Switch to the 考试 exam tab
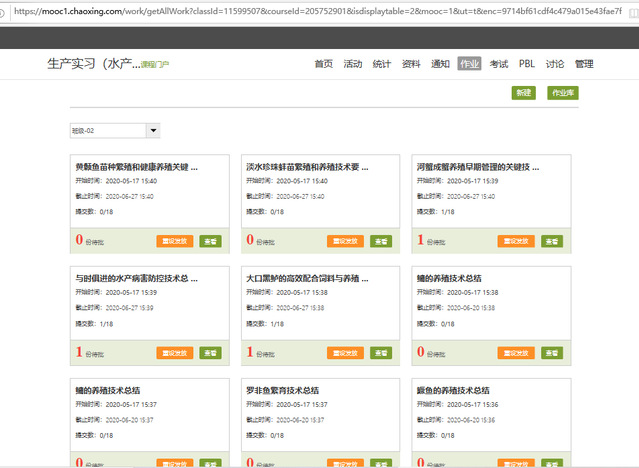639x468 pixels. click(498, 64)
